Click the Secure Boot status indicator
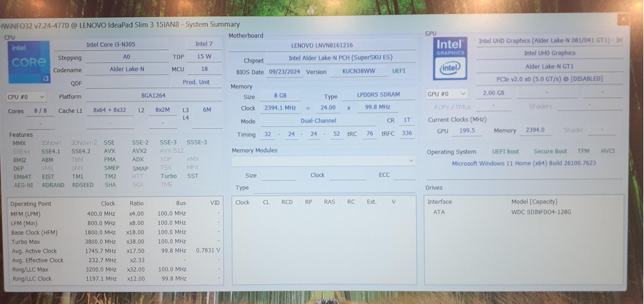Viewport: 644px width, 304px height. [x=550, y=151]
